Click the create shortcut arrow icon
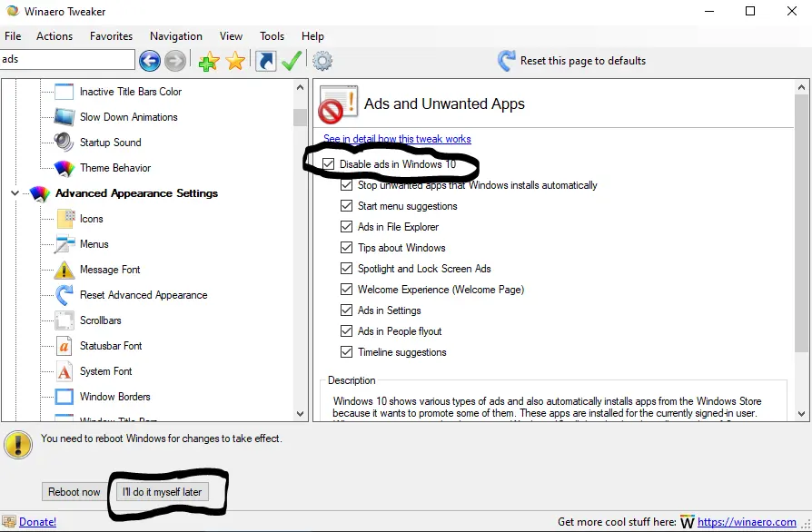Viewport: 812px width, 532px height. pyautogui.click(x=265, y=61)
